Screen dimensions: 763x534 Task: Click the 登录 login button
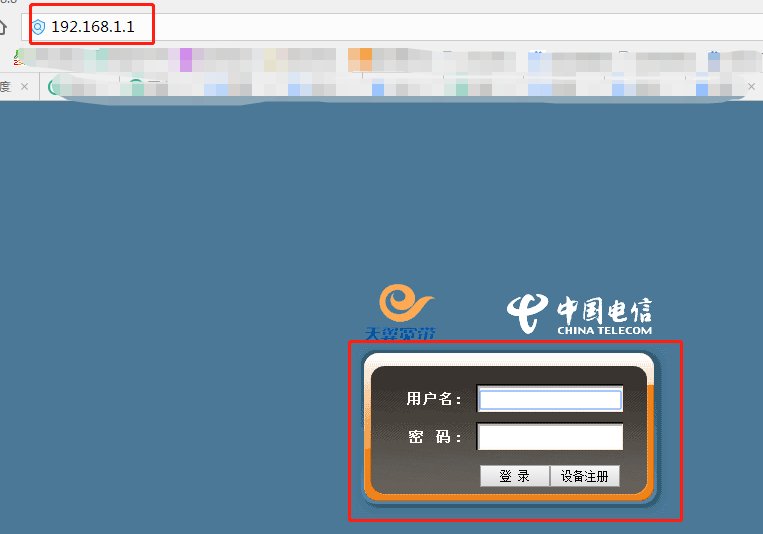tap(514, 476)
